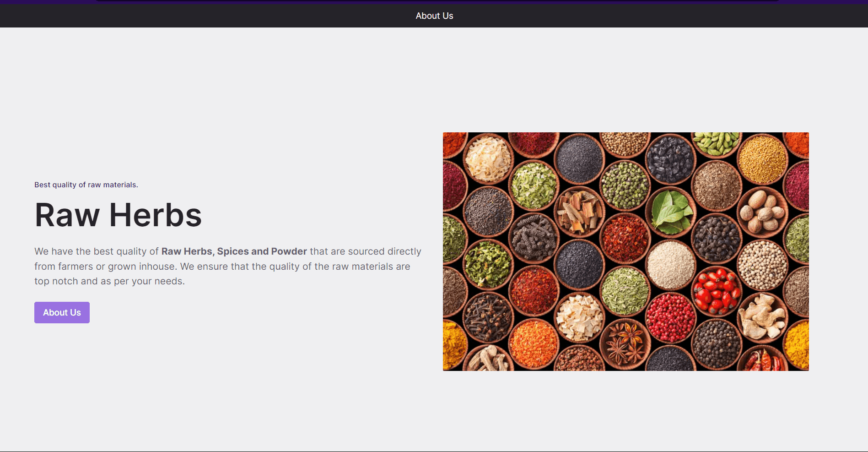Click the yellow mustard seeds bowl

point(762,159)
